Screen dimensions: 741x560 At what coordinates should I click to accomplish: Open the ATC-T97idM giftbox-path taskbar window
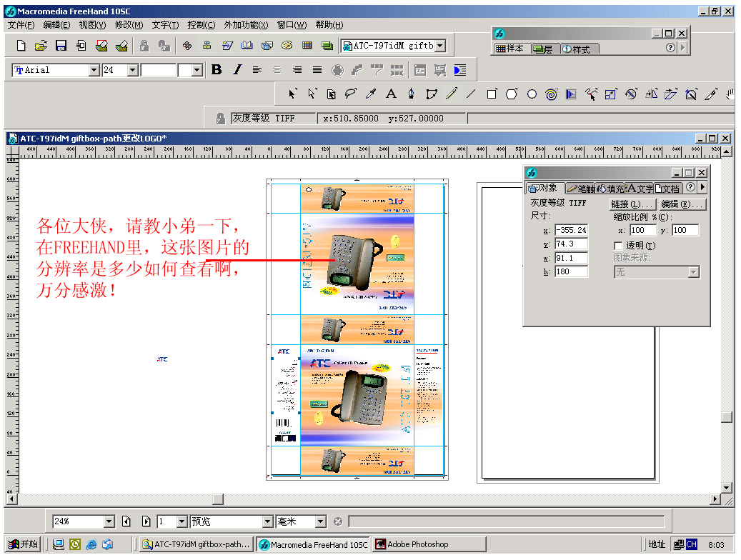(196, 544)
